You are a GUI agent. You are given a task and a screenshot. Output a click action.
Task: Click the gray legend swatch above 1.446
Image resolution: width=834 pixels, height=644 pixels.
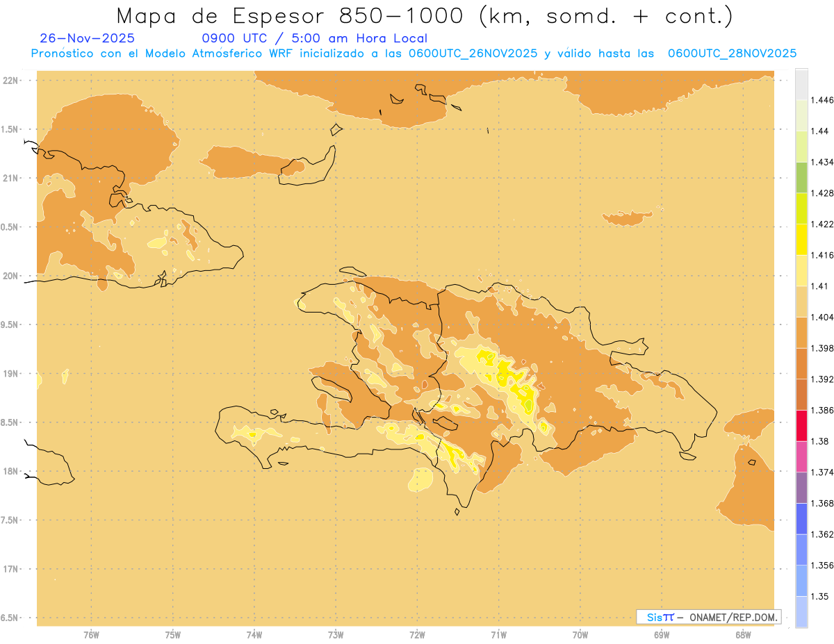(801, 84)
